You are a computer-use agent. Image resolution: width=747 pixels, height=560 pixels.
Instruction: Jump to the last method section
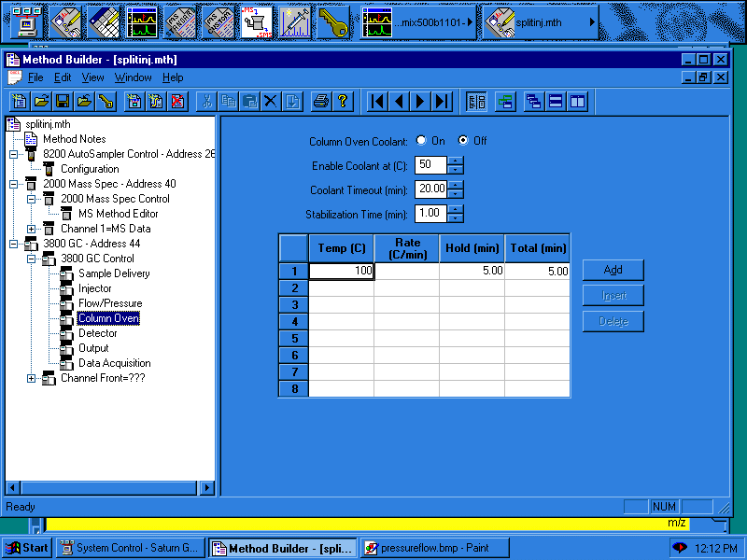tap(442, 102)
